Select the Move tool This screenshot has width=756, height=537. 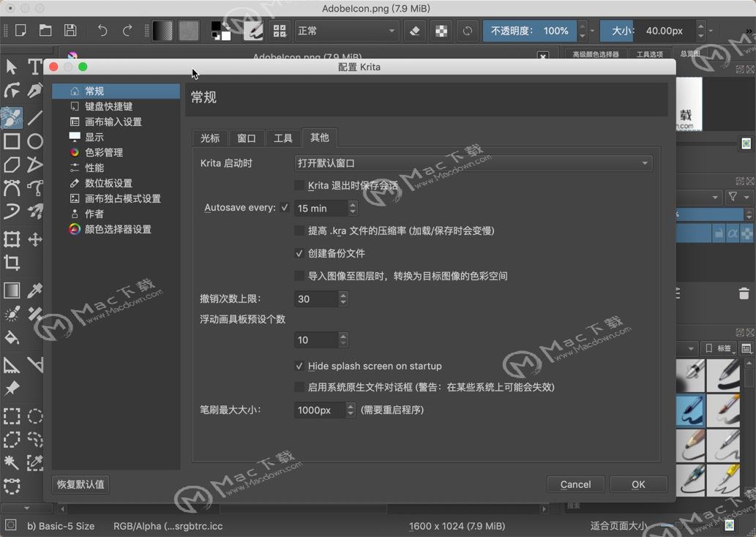(34, 239)
